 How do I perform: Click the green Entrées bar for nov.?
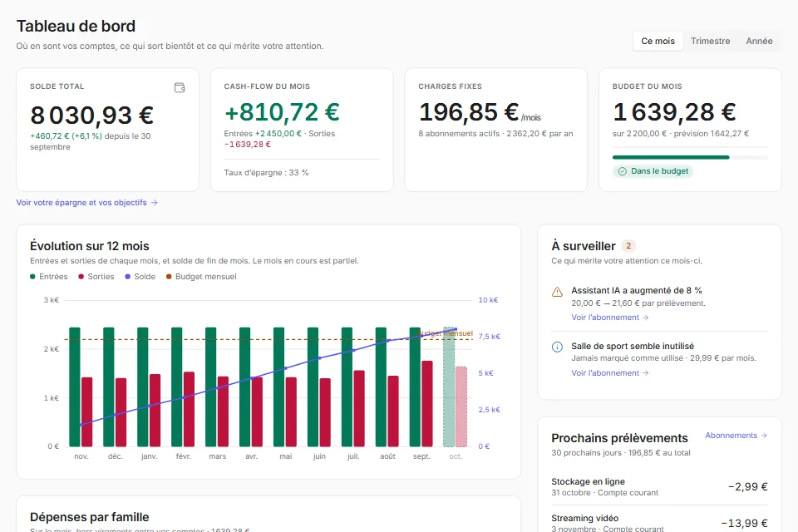(75, 387)
